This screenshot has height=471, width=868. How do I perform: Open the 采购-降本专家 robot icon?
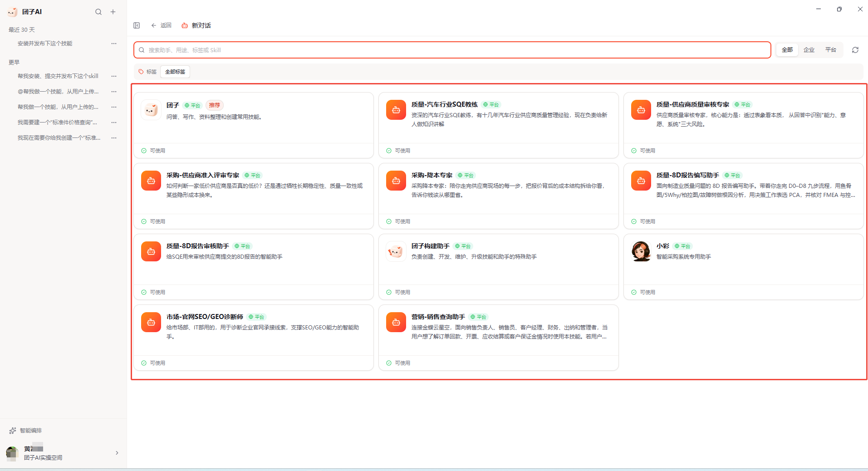(x=396, y=181)
